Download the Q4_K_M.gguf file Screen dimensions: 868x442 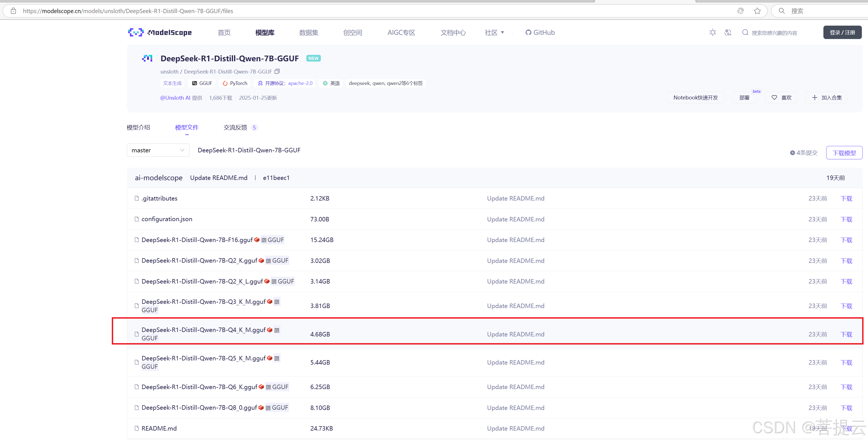(846, 334)
